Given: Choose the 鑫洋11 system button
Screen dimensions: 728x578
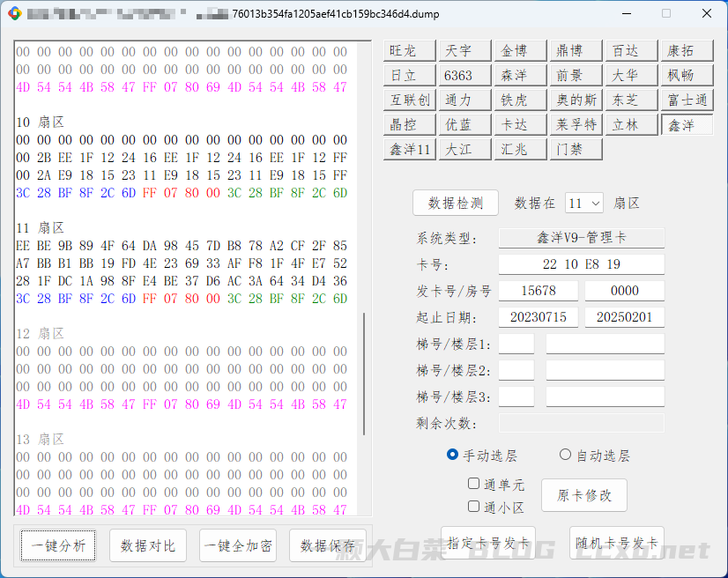Looking at the screenshot, I should pos(410,149).
